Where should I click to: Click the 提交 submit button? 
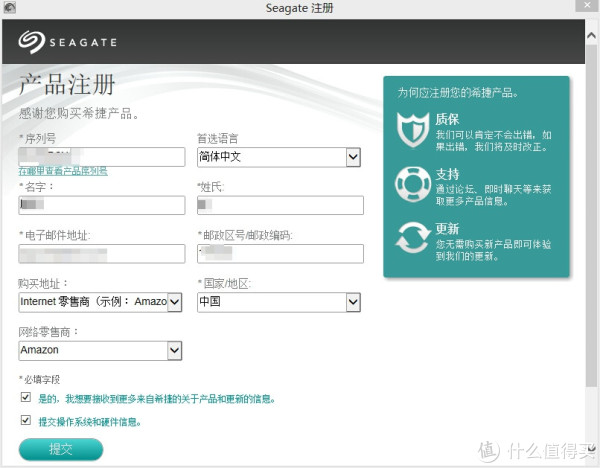coord(61,449)
